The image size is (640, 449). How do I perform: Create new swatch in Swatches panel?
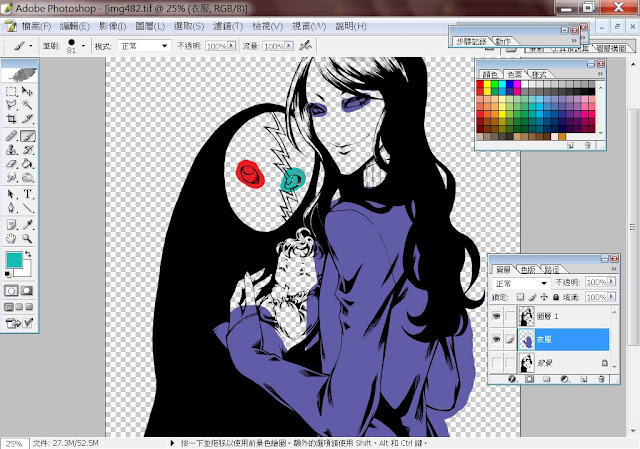tap(570, 145)
